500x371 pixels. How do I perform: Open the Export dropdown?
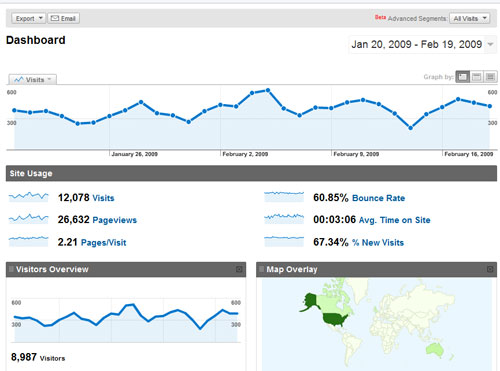29,18
